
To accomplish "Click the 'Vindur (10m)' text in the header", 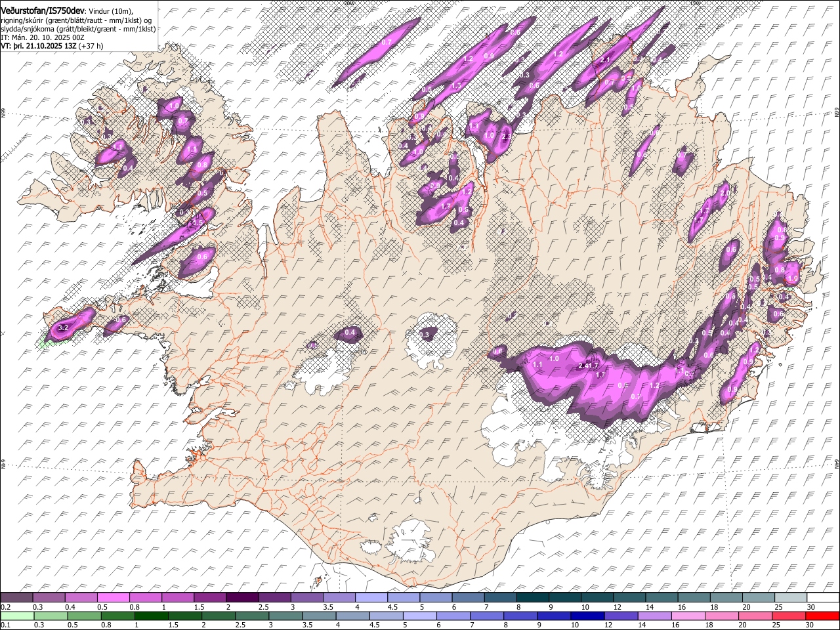I will tap(110, 11).
